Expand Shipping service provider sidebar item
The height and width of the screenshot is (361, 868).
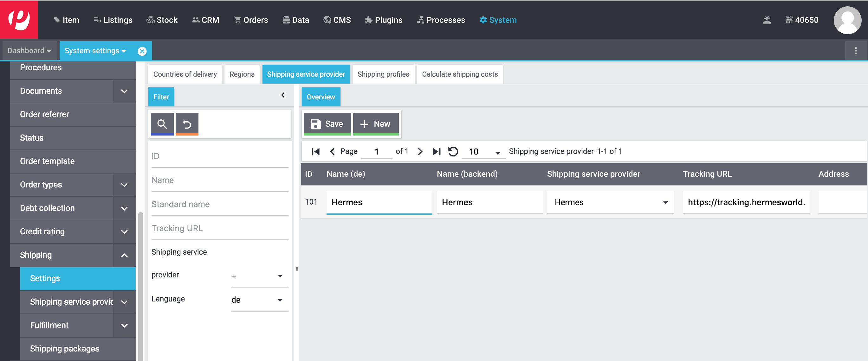(124, 302)
